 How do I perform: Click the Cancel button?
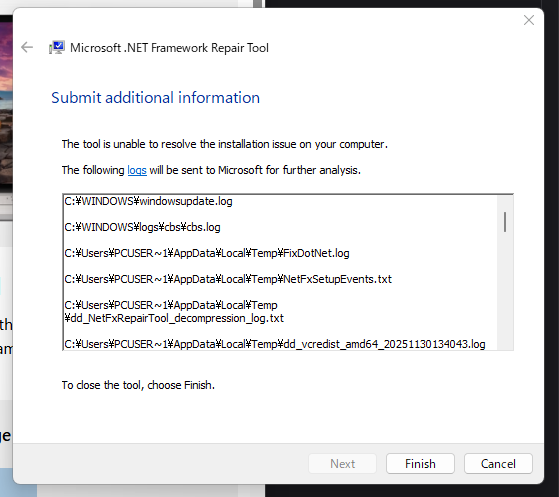click(x=498, y=463)
